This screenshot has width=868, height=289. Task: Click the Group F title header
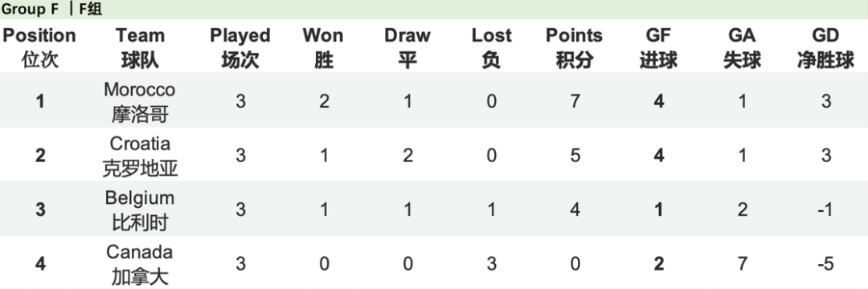tap(51, 10)
